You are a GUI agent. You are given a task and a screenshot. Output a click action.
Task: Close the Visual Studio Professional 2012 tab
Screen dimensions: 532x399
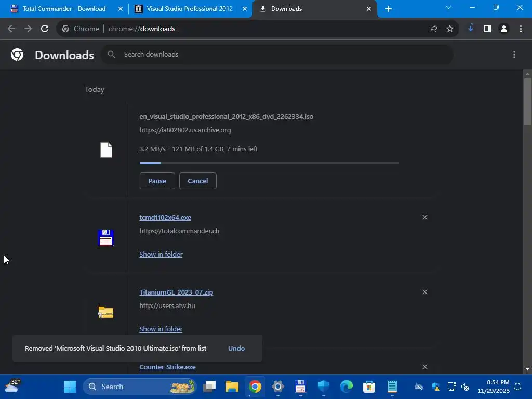245,9
